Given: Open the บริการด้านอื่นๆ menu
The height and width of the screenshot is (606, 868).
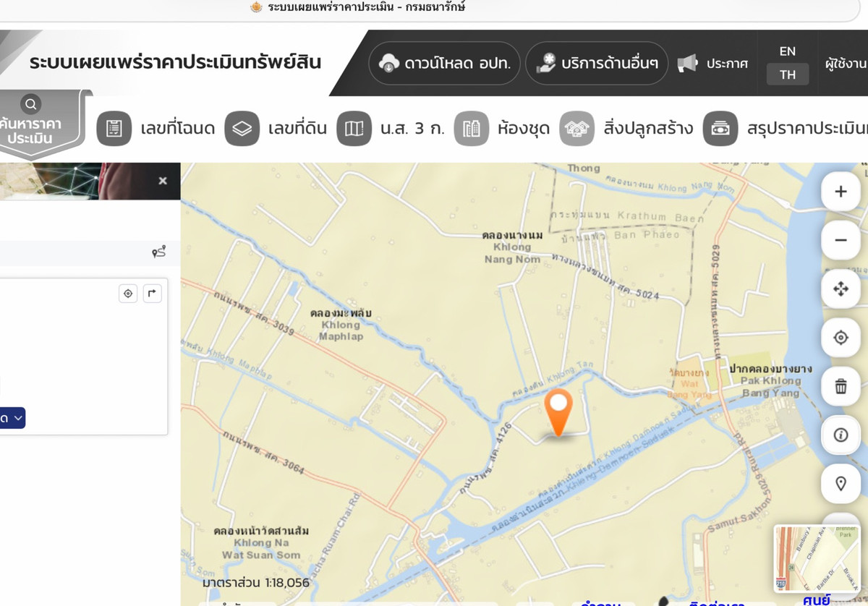Looking at the screenshot, I should tap(596, 64).
